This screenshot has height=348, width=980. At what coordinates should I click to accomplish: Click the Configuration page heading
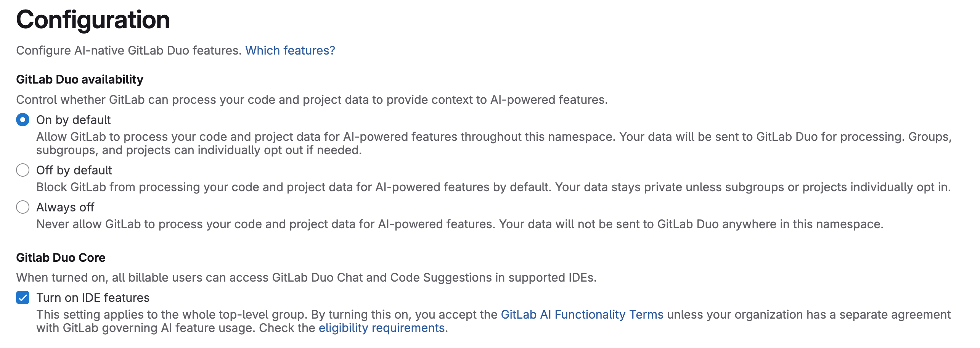pyautogui.click(x=94, y=22)
